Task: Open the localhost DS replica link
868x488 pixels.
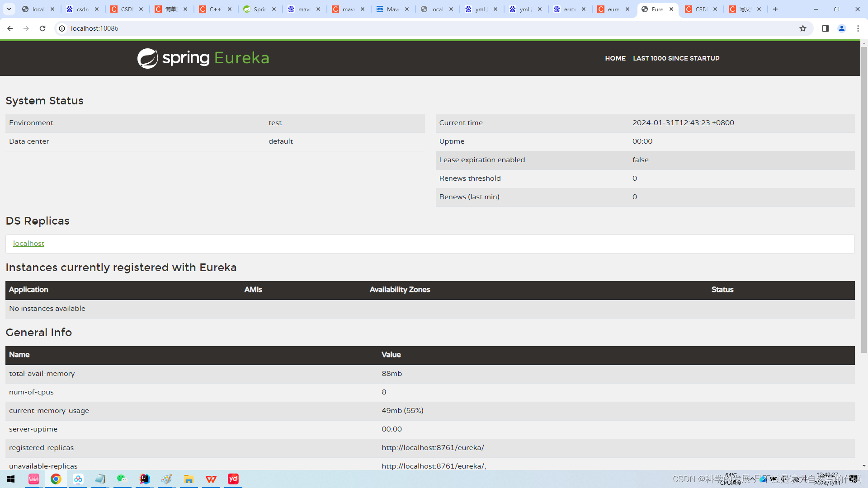Action: [28, 244]
